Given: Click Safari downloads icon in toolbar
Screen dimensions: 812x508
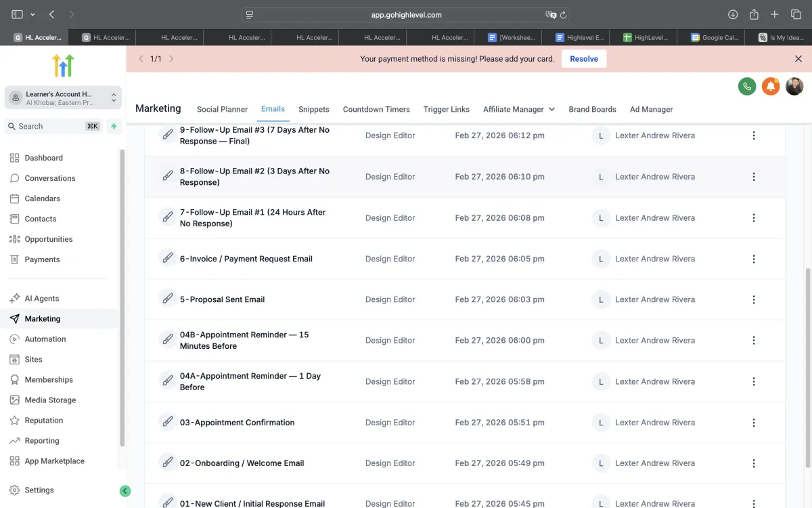Looking at the screenshot, I should (733, 14).
